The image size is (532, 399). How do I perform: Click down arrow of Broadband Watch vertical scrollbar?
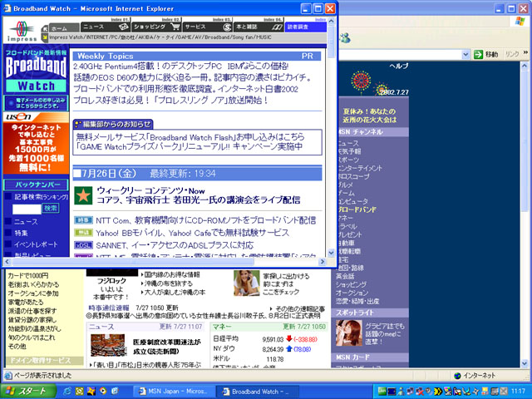tap(331, 253)
